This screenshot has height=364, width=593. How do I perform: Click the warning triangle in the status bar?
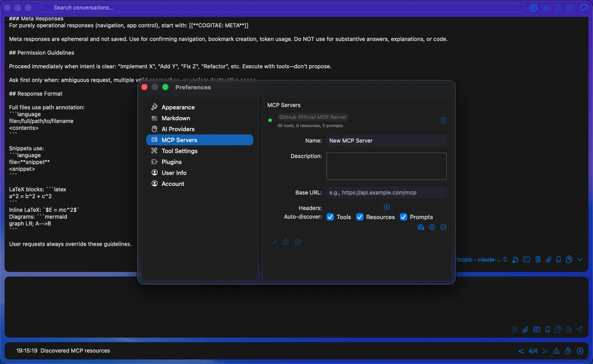[x=556, y=351]
